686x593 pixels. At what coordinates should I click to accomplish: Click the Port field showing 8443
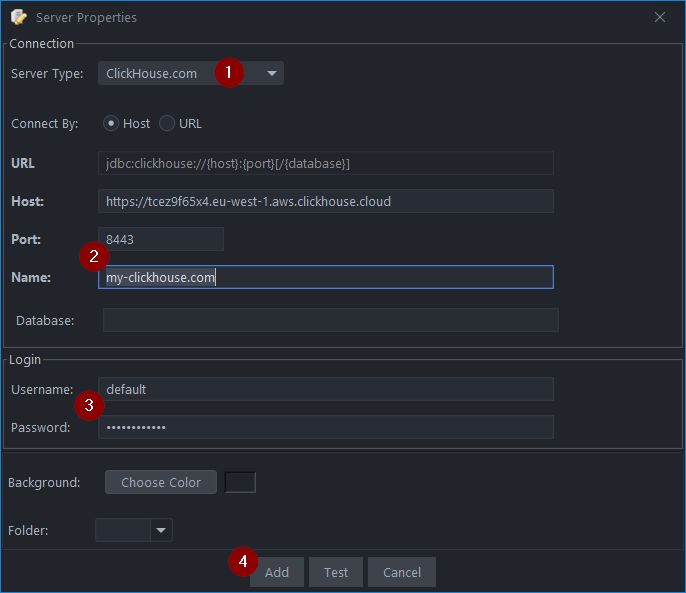pyautogui.click(x=161, y=239)
